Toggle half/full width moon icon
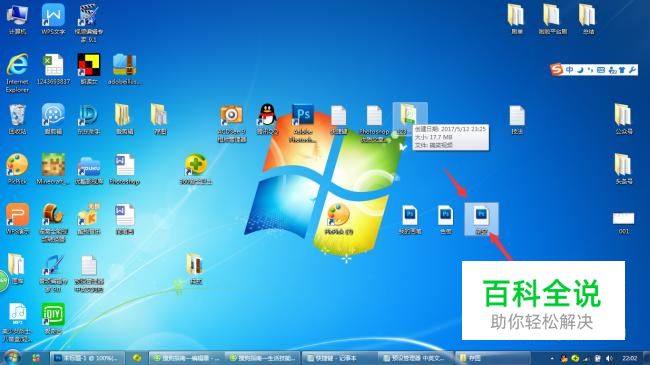The width and height of the screenshot is (650, 365). pyautogui.click(x=580, y=70)
